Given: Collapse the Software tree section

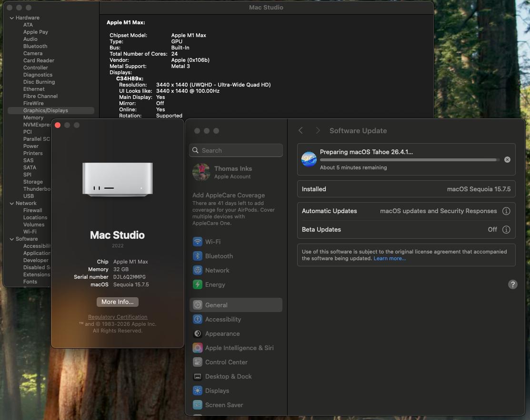Looking at the screenshot, I should [x=11, y=239].
